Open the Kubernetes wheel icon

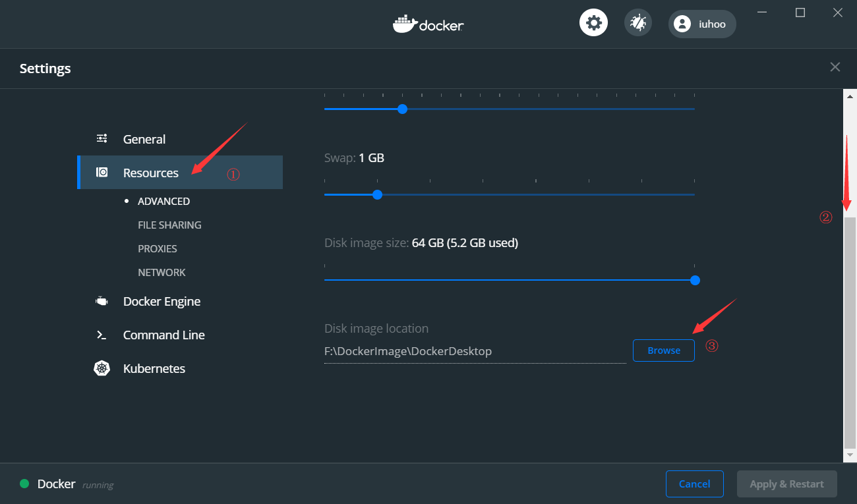point(102,368)
